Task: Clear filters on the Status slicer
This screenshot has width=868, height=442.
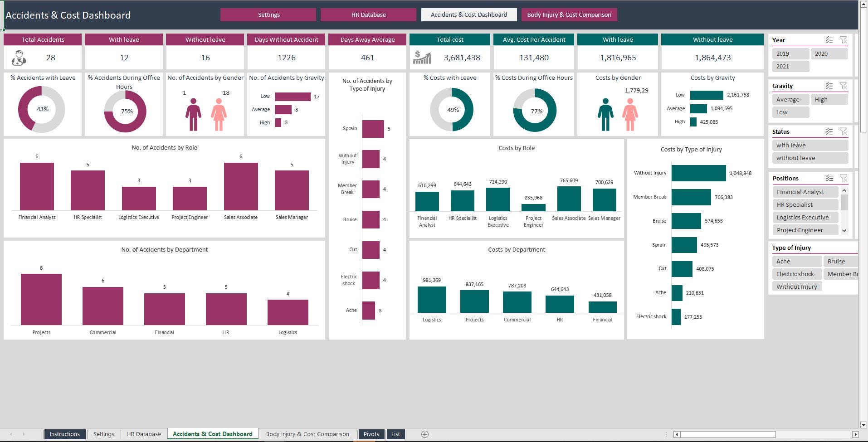Action: (844, 131)
